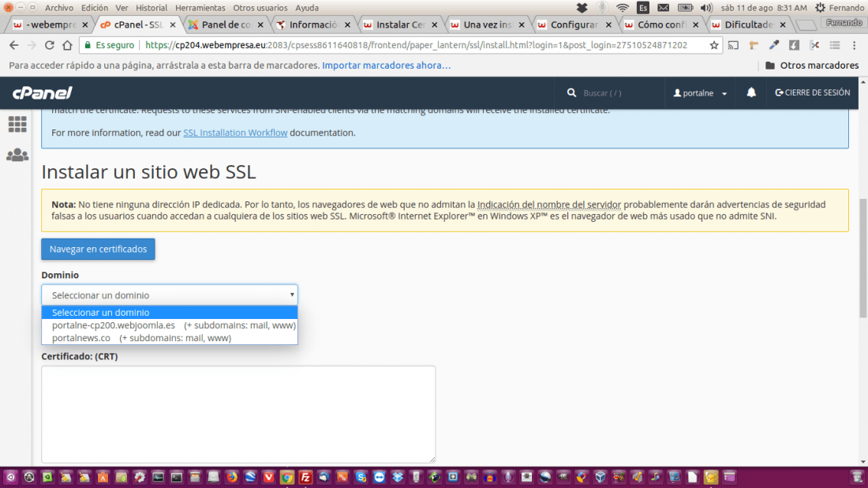The height and width of the screenshot is (488, 868).
Task: Open Firefox from the taskbar
Action: pos(231,477)
